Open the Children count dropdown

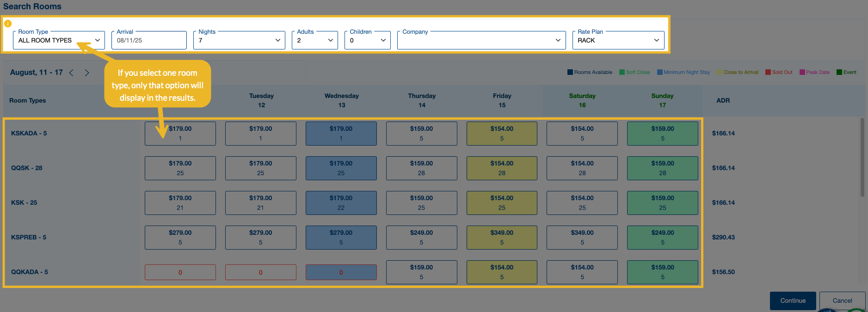(x=367, y=40)
